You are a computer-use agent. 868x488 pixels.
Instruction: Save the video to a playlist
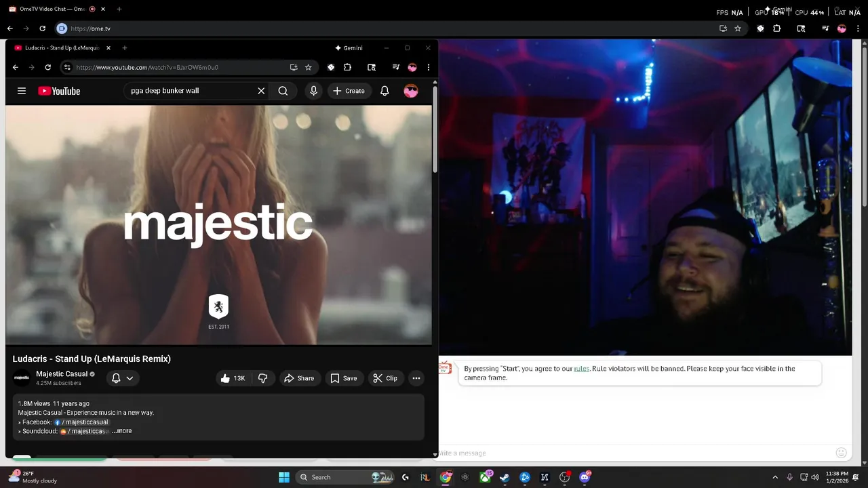point(343,378)
